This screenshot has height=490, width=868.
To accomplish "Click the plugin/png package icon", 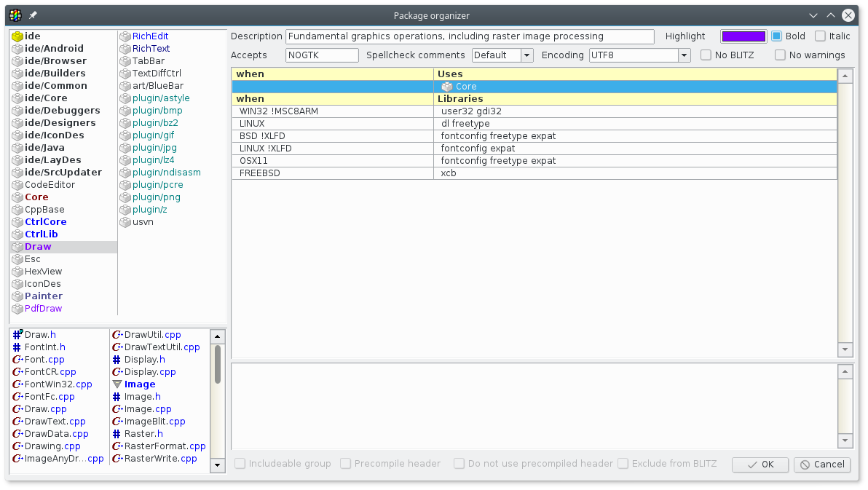I will [x=125, y=197].
